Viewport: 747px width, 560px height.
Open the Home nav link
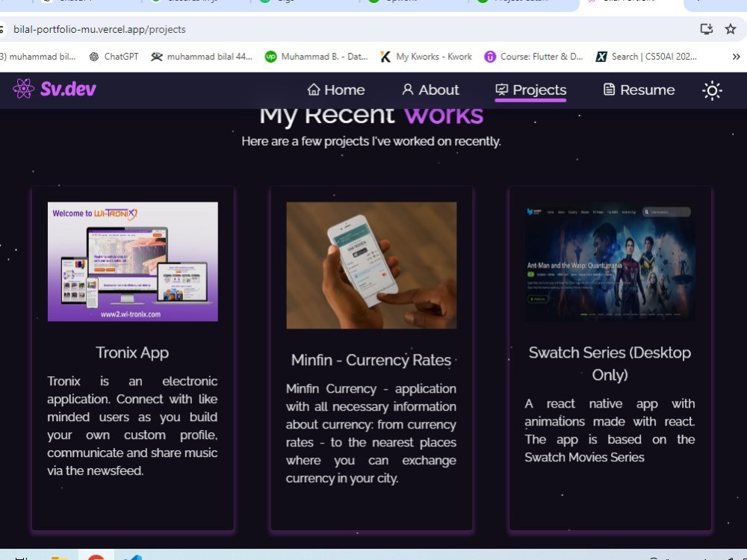(x=335, y=90)
